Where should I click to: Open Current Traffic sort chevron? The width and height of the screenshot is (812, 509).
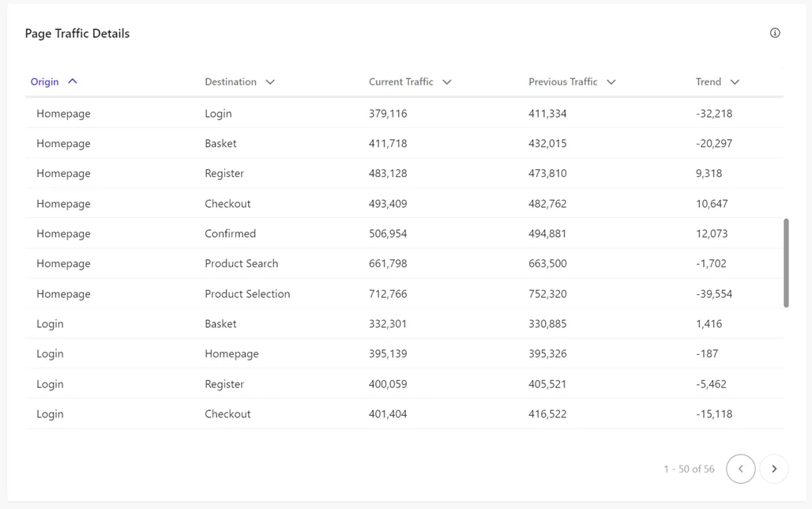point(447,82)
